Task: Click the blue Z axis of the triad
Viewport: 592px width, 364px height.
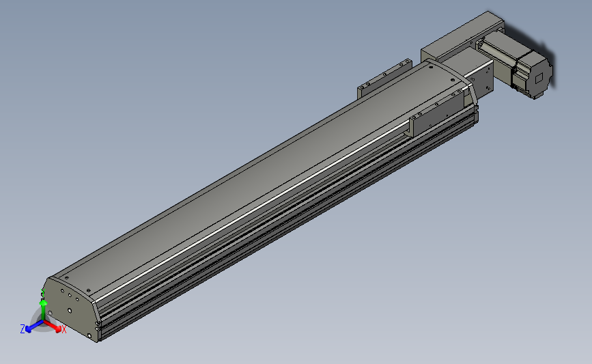Action: point(32,326)
